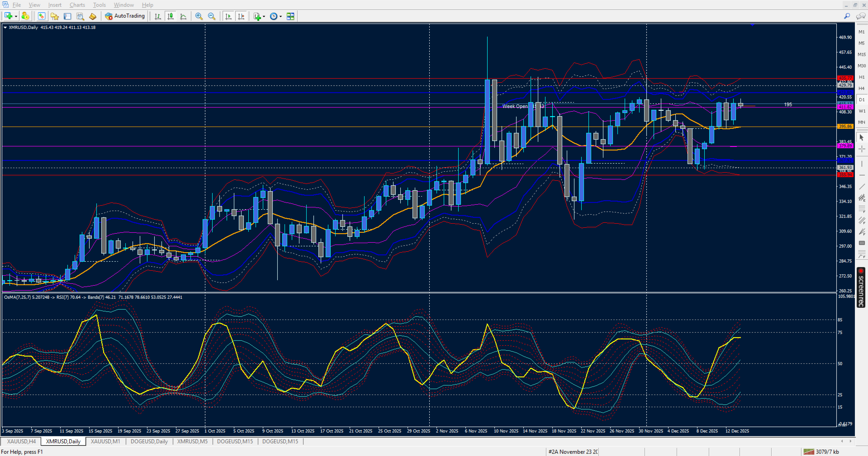Switch timeframe to M30
The width and height of the screenshot is (868, 456).
pos(862,66)
